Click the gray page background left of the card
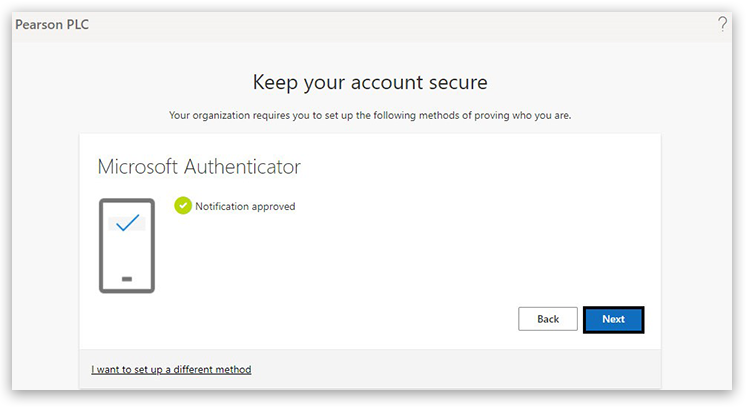Viewport: 750px width, 408px height. click(45, 250)
